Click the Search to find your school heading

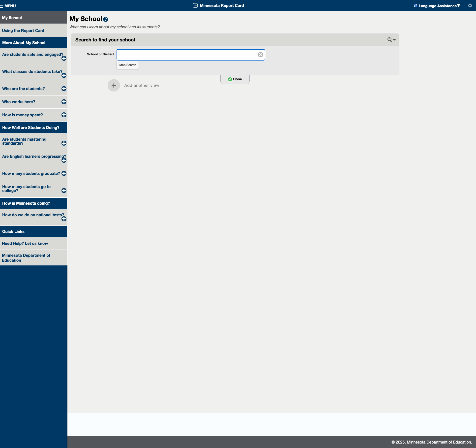click(x=105, y=40)
